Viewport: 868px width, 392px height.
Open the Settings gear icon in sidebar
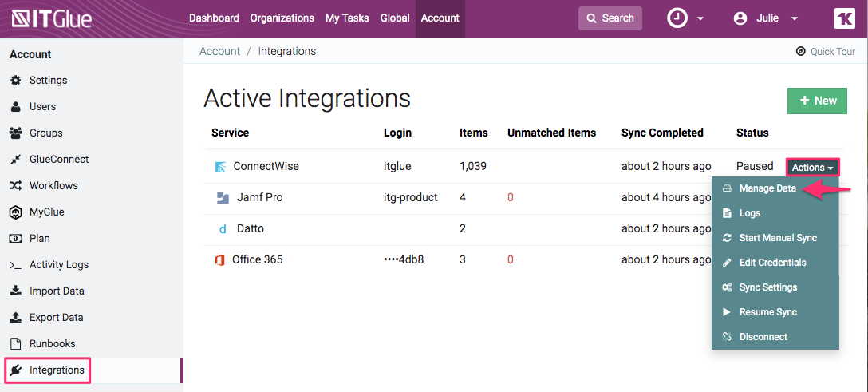tap(16, 81)
